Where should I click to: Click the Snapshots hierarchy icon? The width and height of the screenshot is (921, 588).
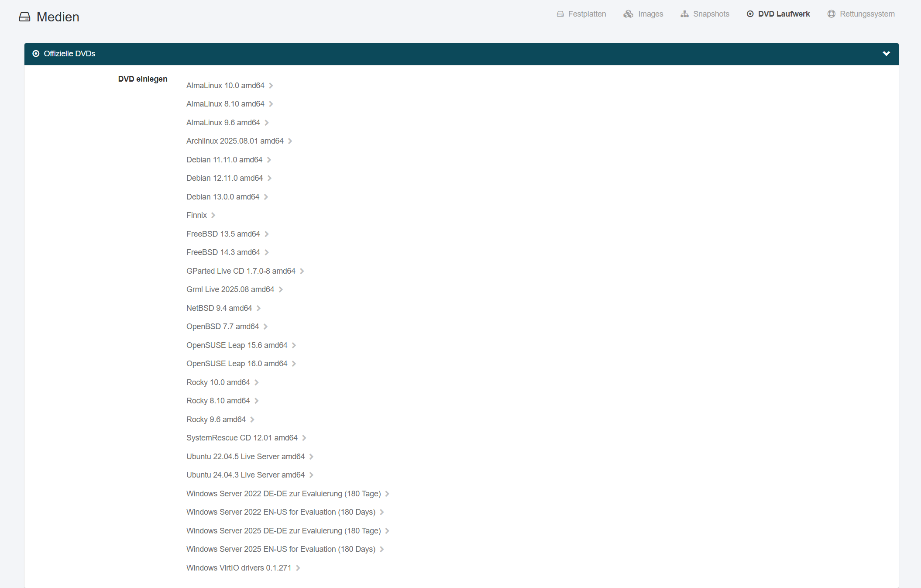point(684,14)
